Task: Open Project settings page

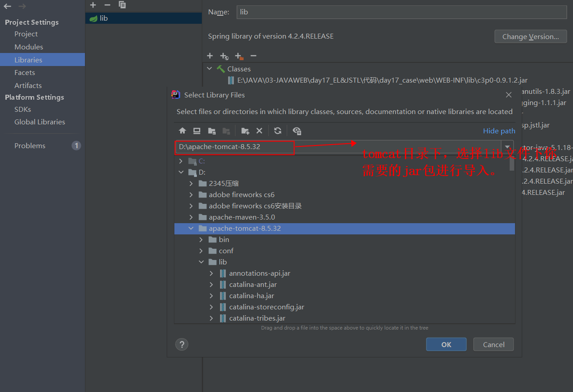Action: (x=26, y=34)
